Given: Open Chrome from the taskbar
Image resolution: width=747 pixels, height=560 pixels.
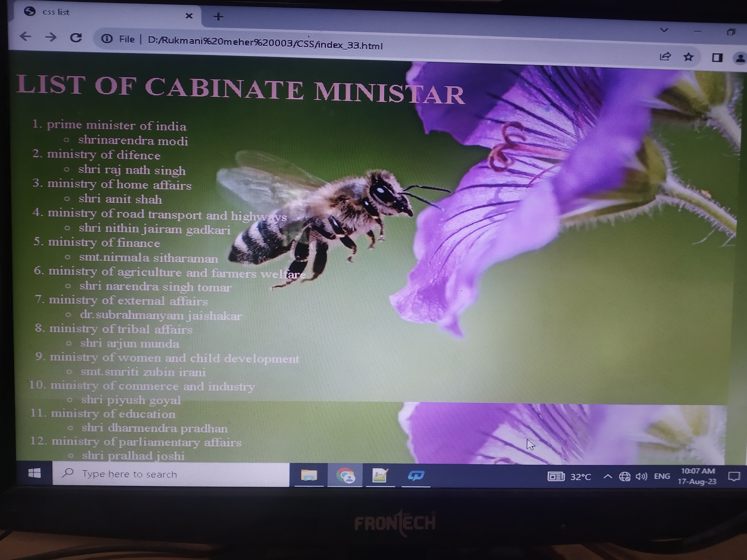Looking at the screenshot, I should click(345, 476).
